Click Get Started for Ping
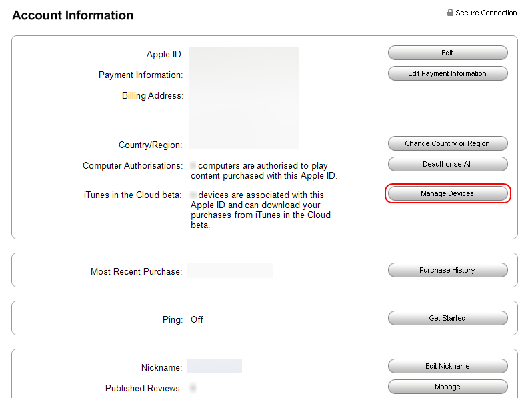Viewport: 532px width, 398px height. pos(447,318)
